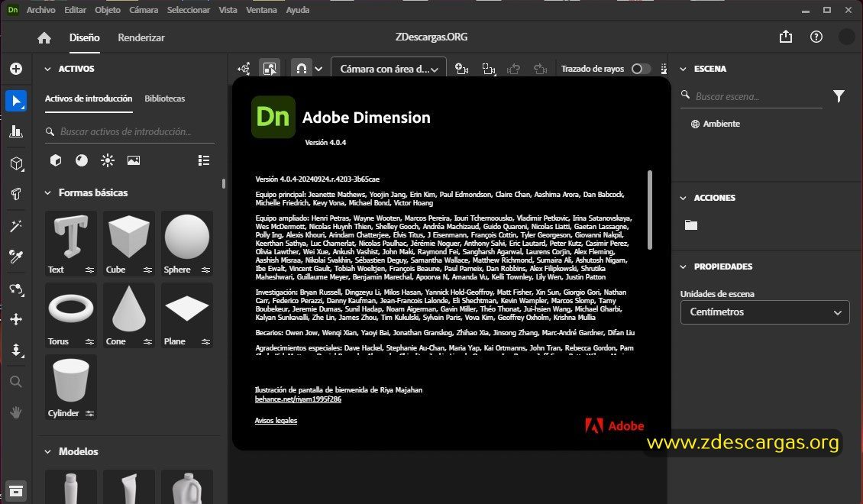Viewport: 863px width, 504px height.
Task: Toggle the selection mode canvas icon
Action: (270, 69)
